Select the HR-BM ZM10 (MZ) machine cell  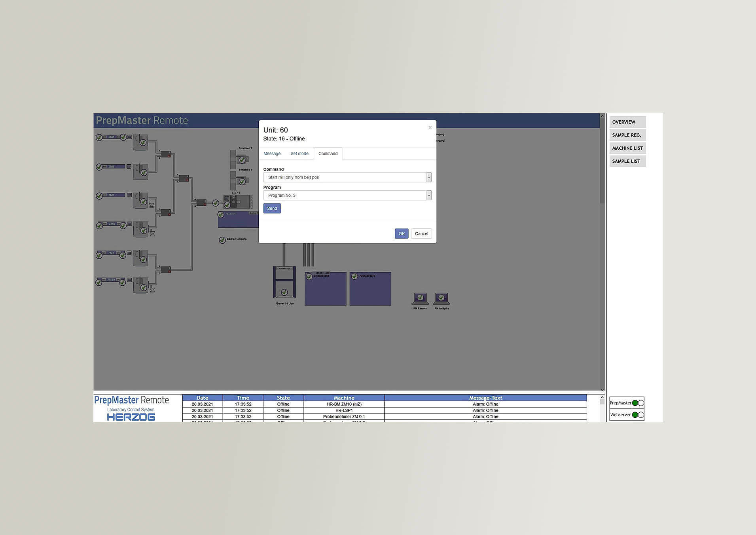tap(344, 404)
